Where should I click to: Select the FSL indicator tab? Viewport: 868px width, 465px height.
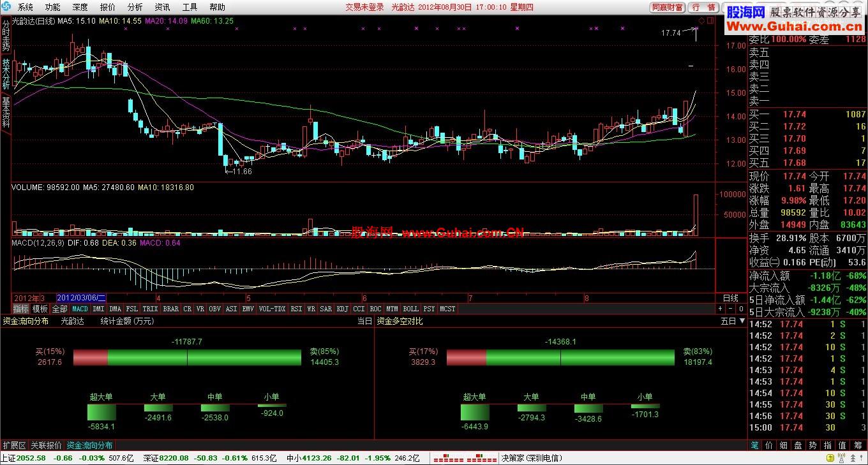(x=131, y=309)
